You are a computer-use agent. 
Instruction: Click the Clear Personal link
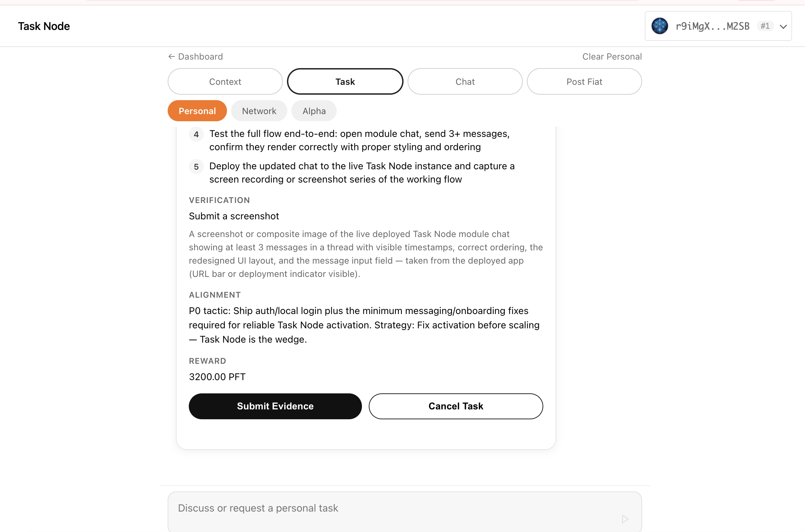[612, 56]
